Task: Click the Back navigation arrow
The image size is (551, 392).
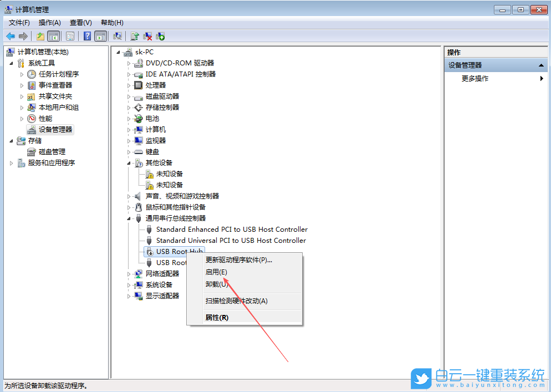Action: coord(10,36)
